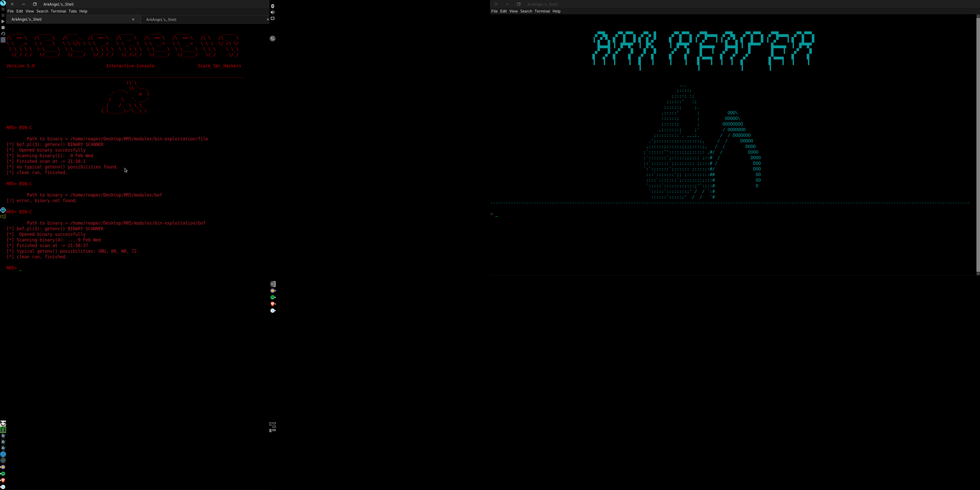Open Search menu in right terminal window
980x490 pixels.
526,11
